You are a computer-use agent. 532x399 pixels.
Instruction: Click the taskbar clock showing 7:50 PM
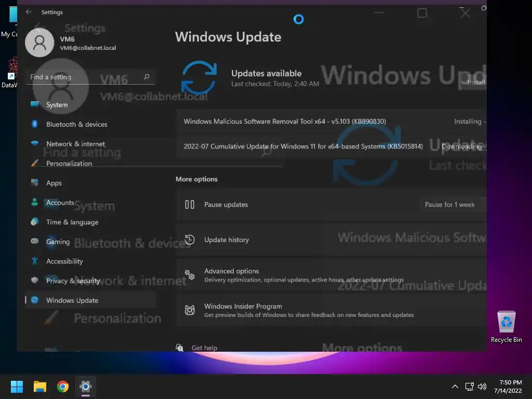[508, 387]
